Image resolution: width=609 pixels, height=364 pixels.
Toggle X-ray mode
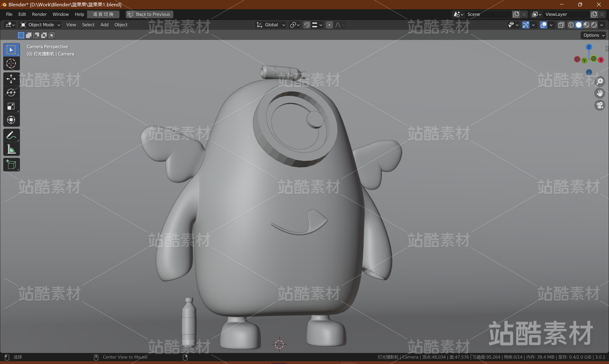coord(561,25)
